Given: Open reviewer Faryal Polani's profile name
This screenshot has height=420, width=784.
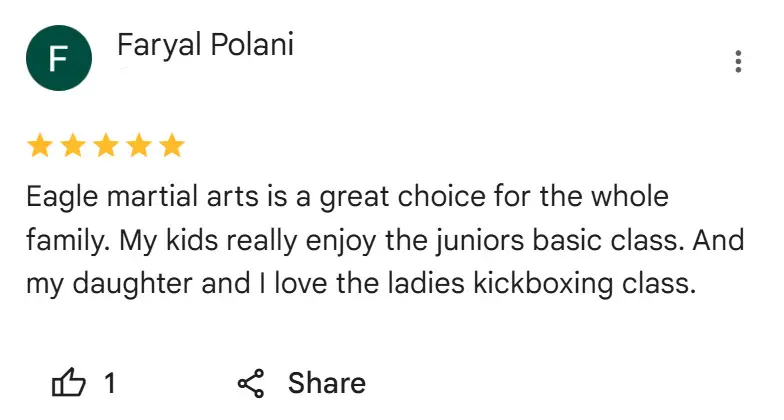Looking at the screenshot, I should tap(205, 45).
